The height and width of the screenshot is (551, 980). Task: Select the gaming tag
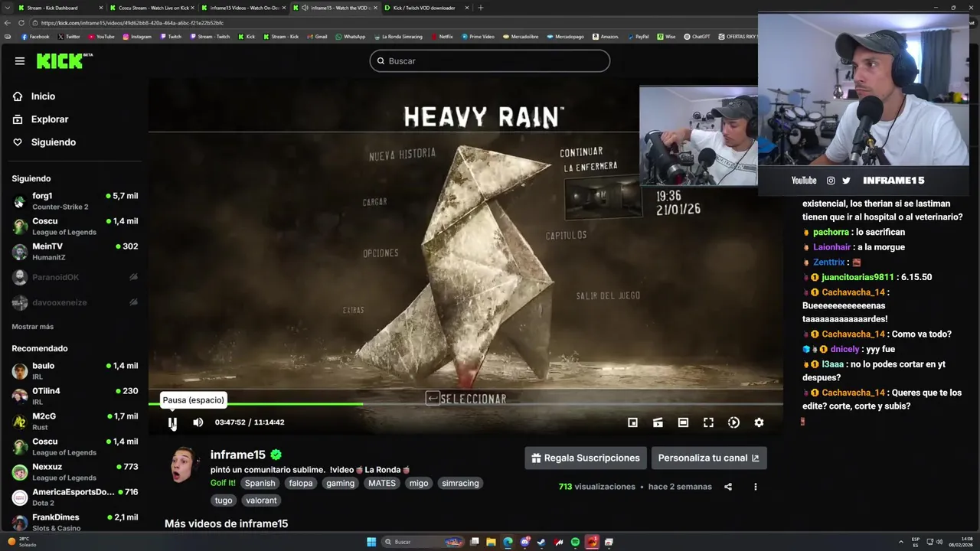[x=340, y=483]
